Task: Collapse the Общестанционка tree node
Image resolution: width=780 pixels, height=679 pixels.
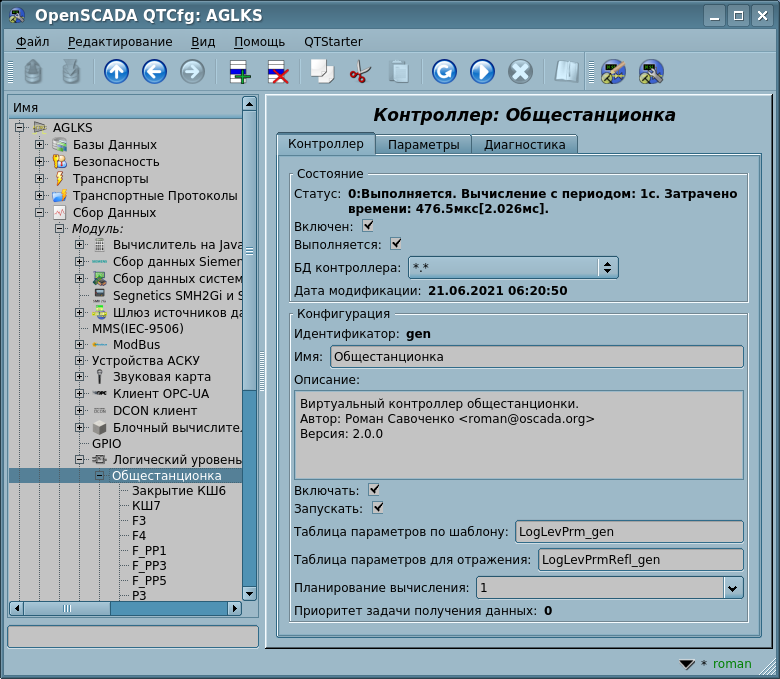Action: click(99, 476)
